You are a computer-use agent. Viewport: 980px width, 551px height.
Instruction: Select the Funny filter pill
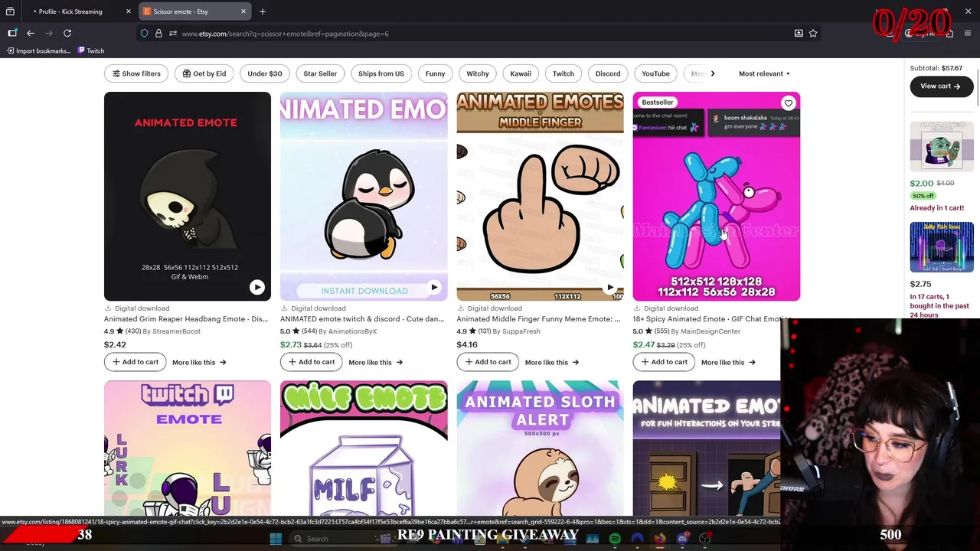coord(435,73)
